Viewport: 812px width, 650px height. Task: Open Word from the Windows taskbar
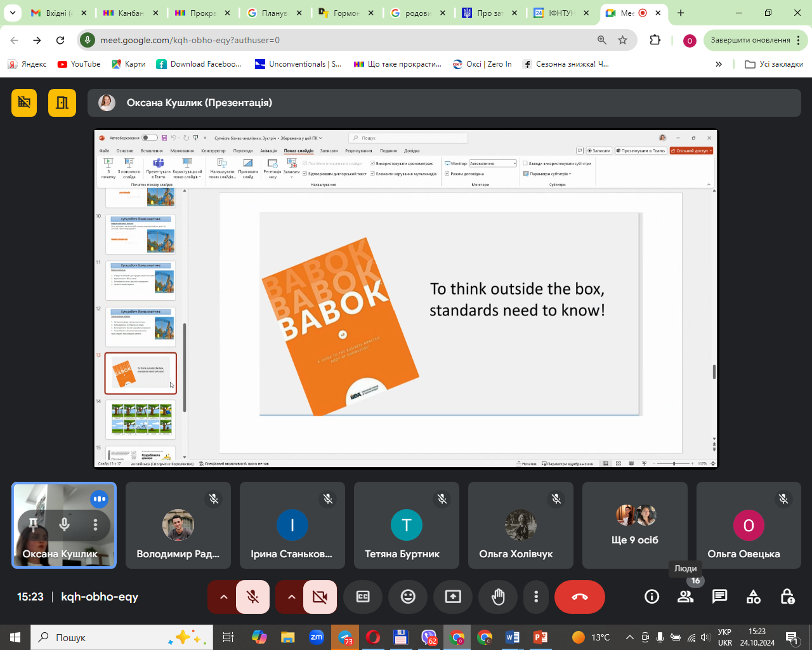[x=513, y=637]
